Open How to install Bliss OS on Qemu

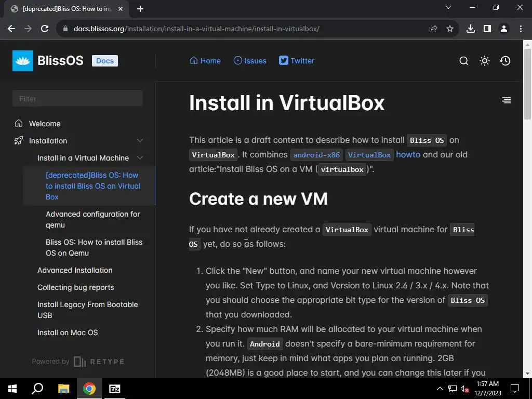94,247
